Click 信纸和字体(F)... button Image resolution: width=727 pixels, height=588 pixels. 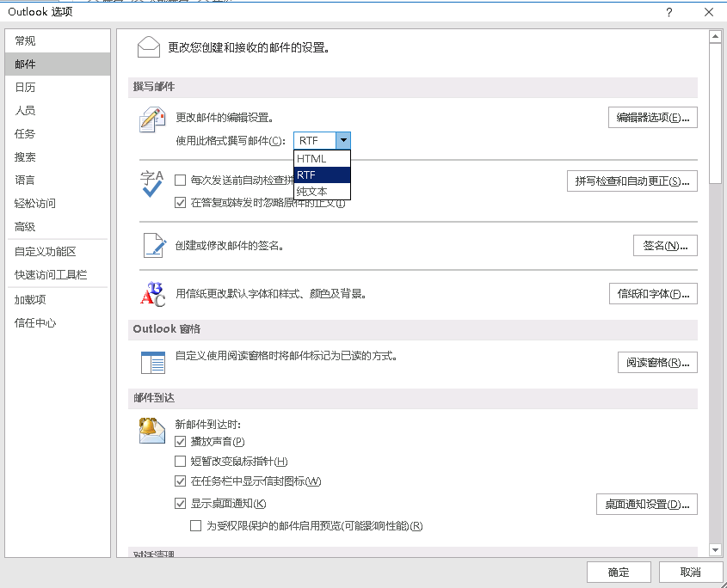tap(653, 294)
